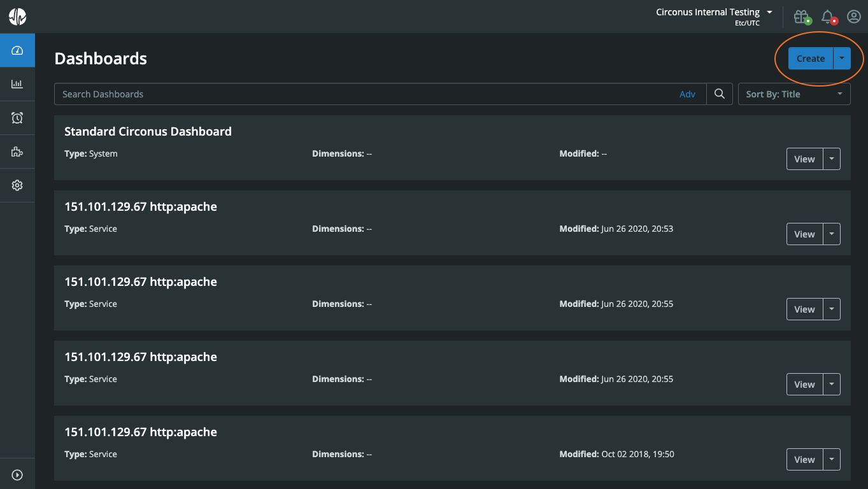View the 151.101.129.67 dashboard modified Oct 02 2018
The height and width of the screenshot is (489, 868).
point(804,459)
